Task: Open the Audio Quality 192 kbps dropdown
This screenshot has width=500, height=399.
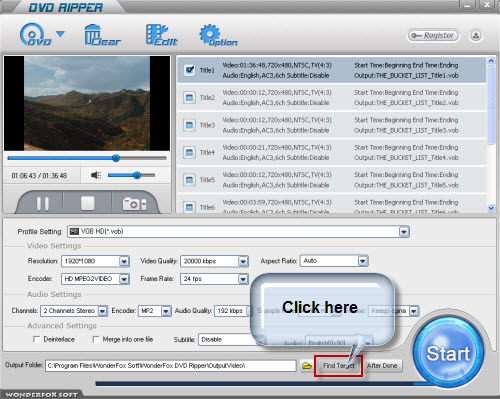Action: point(232,311)
